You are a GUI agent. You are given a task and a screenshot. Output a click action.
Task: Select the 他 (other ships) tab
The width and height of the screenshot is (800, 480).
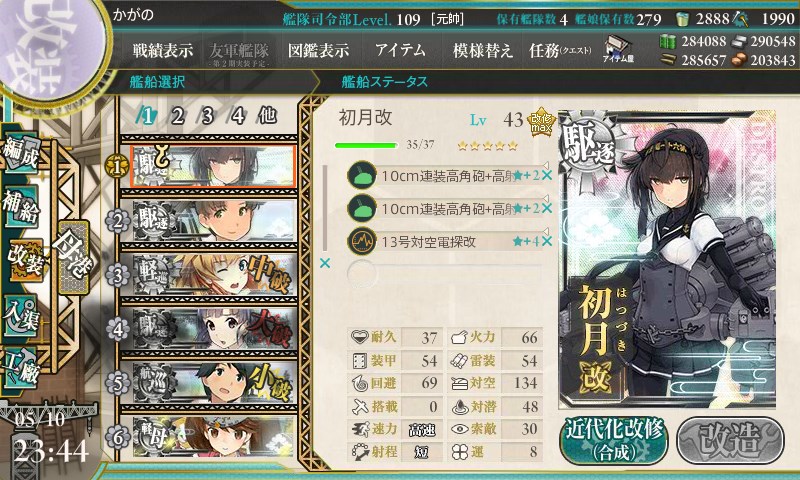[267, 116]
